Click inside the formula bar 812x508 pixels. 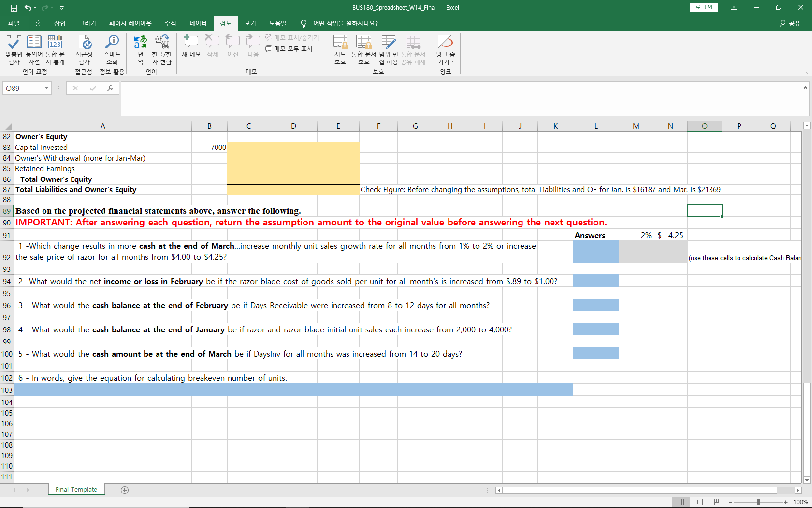(338, 98)
